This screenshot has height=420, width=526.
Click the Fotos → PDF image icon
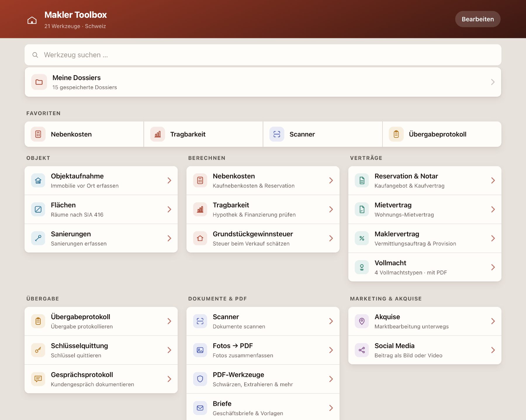[200, 350]
